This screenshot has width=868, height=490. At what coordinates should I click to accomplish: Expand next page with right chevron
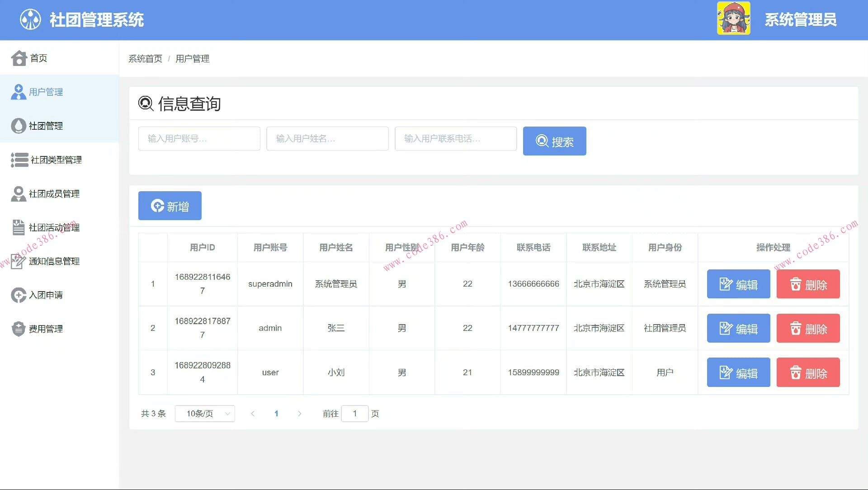click(299, 413)
